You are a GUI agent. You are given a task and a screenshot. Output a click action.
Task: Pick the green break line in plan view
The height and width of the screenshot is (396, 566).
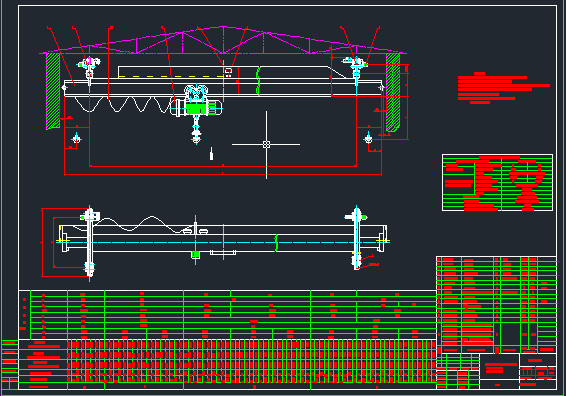[277, 243]
